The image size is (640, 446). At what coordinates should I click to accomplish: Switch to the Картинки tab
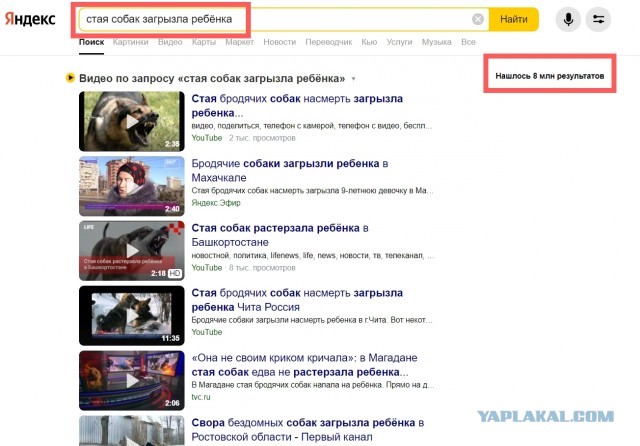click(x=131, y=42)
